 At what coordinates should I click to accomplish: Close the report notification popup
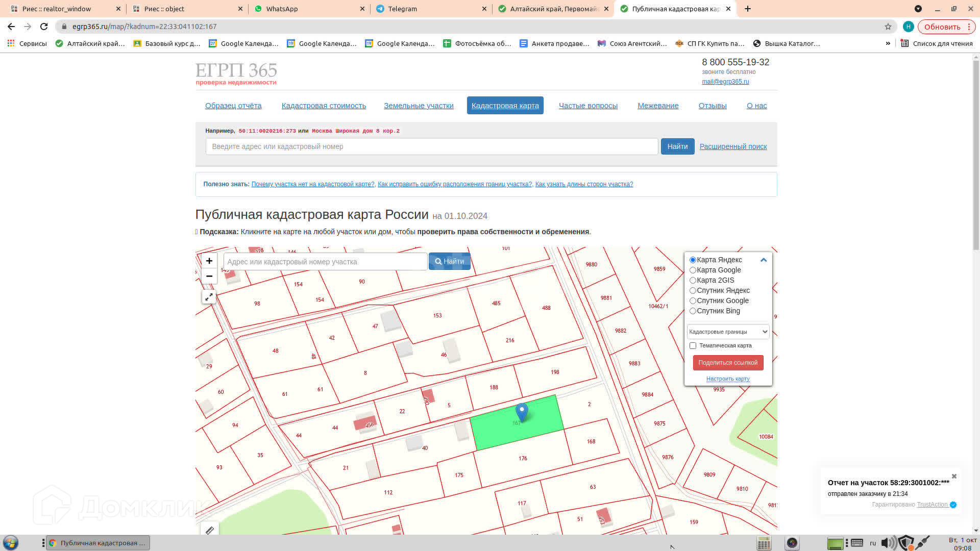[953, 477]
